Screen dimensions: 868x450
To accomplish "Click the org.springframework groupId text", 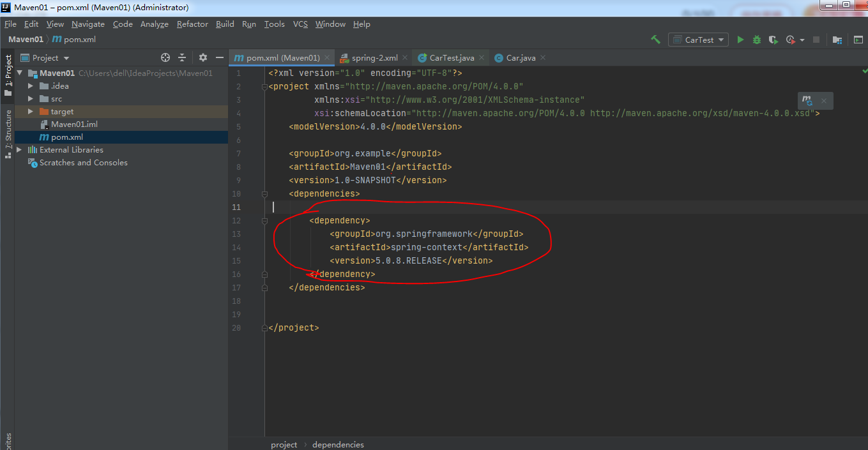I will click(x=424, y=234).
